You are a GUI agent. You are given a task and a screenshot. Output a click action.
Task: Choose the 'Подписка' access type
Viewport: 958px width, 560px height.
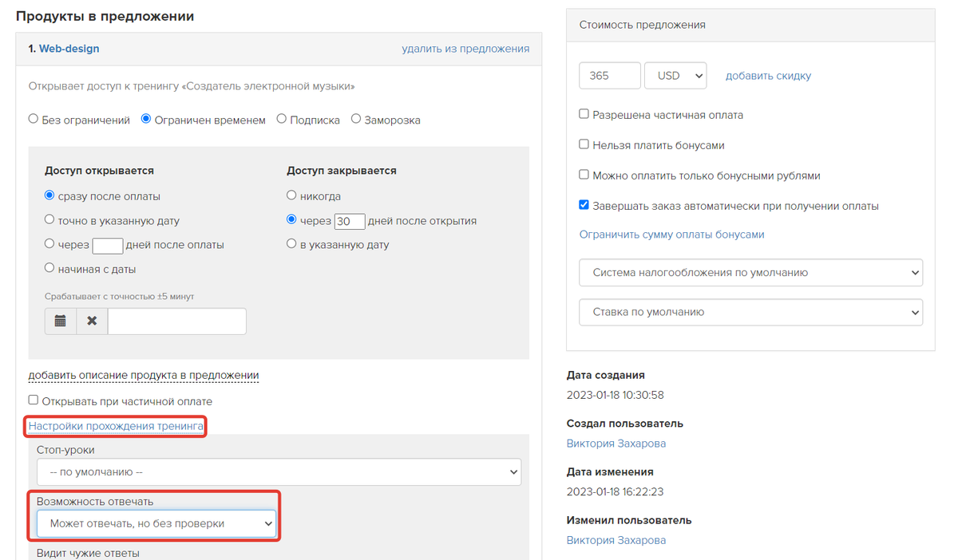click(282, 120)
